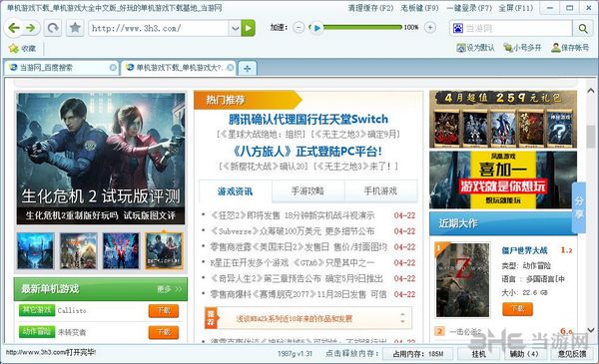
Task: Increase speed with plus button
Action: point(430,28)
